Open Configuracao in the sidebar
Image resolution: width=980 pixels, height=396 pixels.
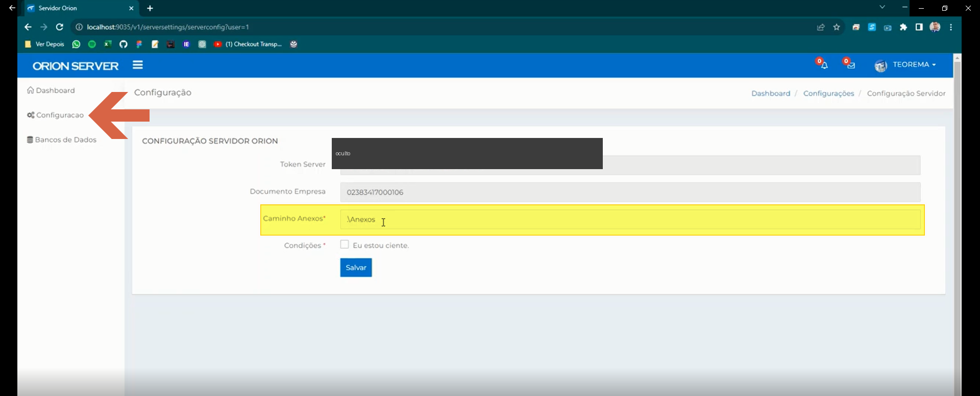pyautogui.click(x=56, y=115)
